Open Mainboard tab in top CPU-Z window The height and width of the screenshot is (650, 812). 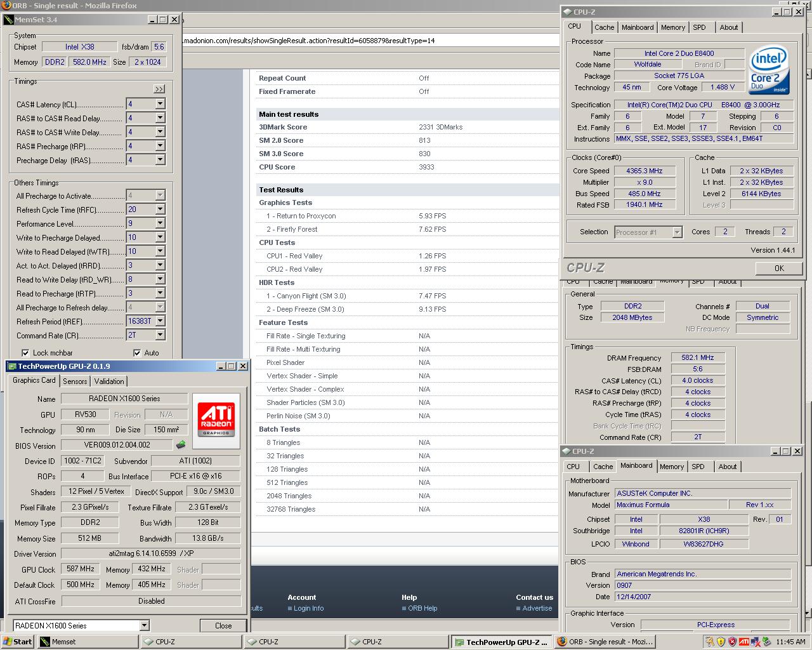638,27
